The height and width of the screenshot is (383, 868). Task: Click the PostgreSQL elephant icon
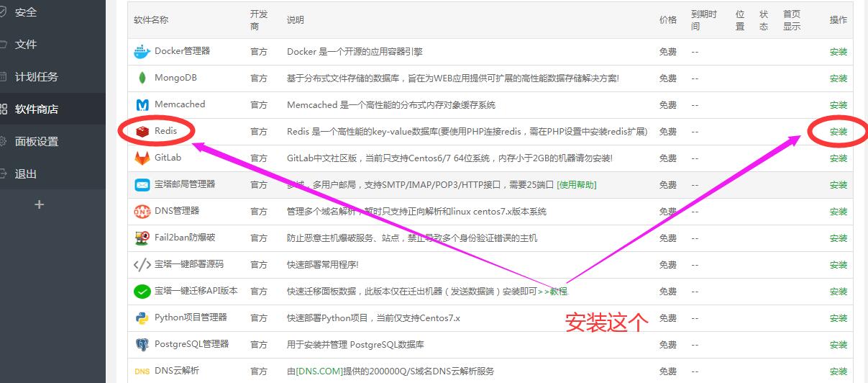coord(142,345)
